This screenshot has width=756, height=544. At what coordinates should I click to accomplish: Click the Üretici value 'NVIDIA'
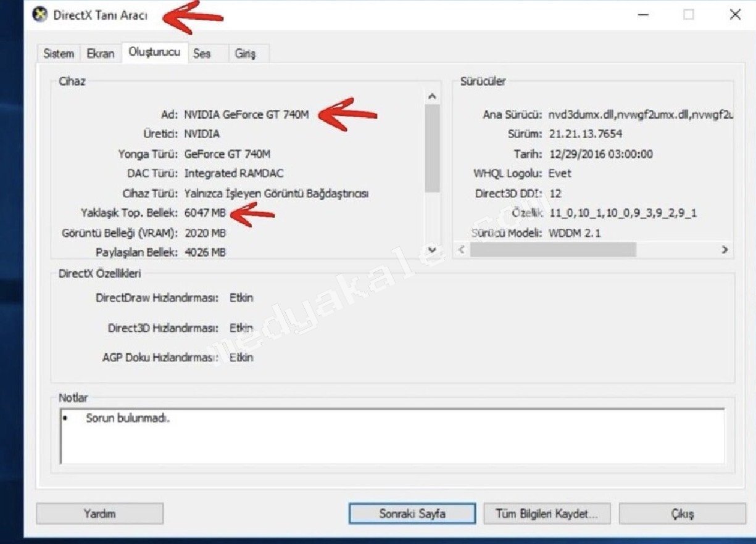point(202,134)
